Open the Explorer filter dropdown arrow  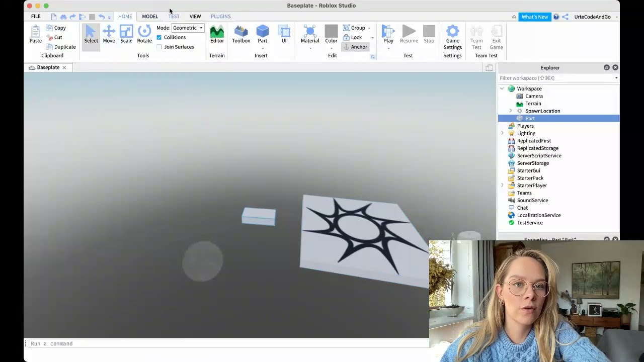pyautogui.click(x=616, y=78)
